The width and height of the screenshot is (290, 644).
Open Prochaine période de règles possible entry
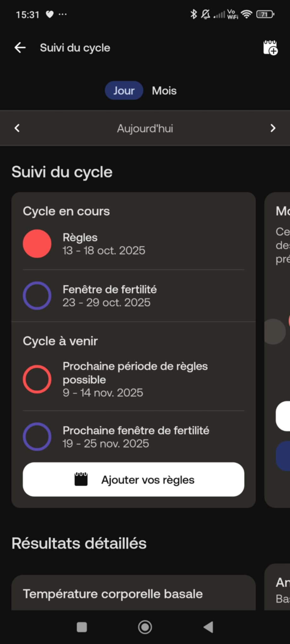[135, 379]
